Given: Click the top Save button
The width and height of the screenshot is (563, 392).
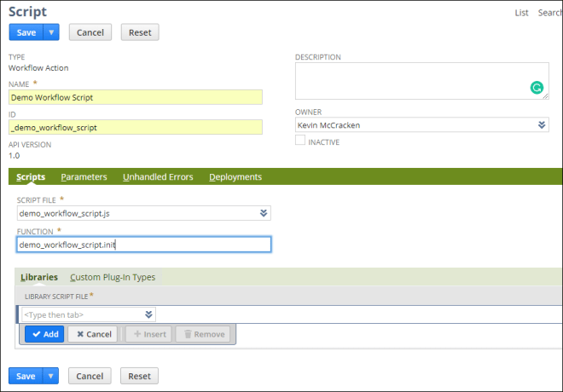Looking at the screenshot, I should pyautogui.click(x=26, y=32).
